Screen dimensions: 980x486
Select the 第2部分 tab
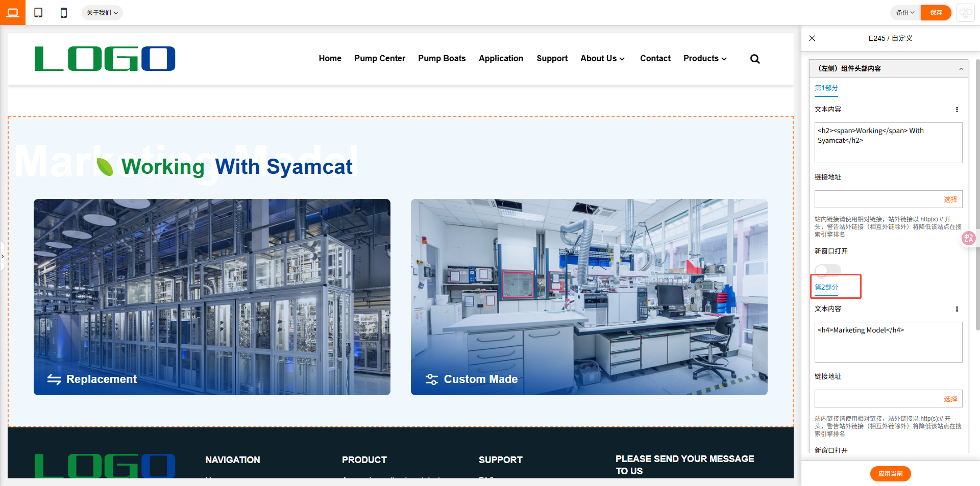[826, 288]
